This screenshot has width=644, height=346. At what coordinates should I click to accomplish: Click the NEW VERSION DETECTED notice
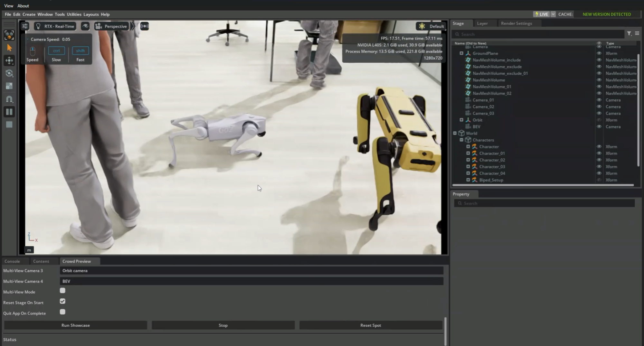(x=607, y=14)
